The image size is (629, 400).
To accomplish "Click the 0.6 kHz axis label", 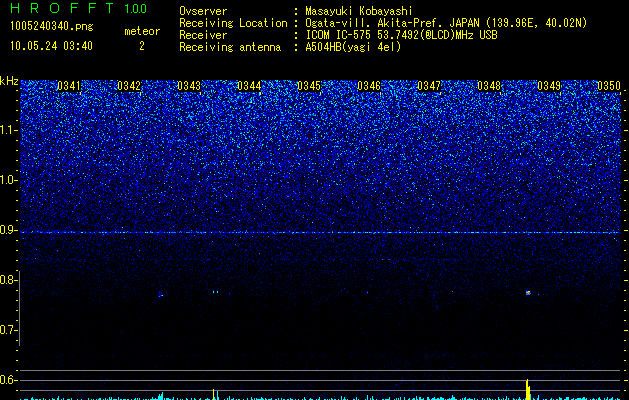I will tap(8, 380).
